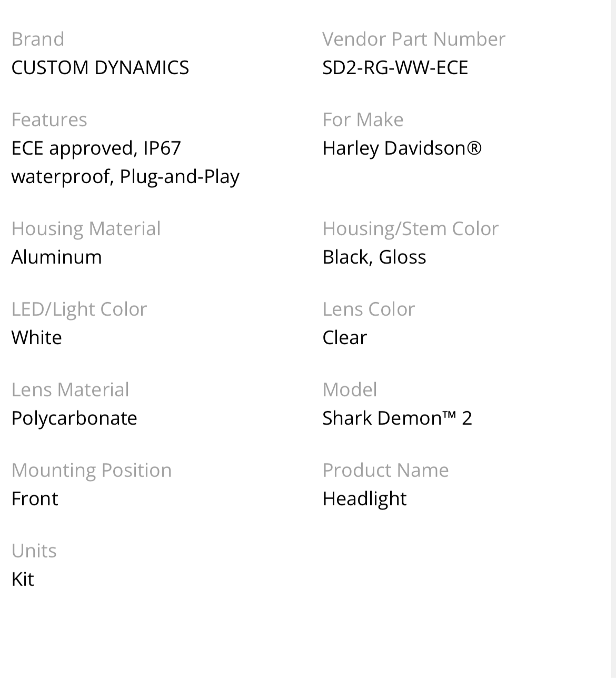
Task: Click the vertical scrollbar on the right edge
Action: (613, 339)
